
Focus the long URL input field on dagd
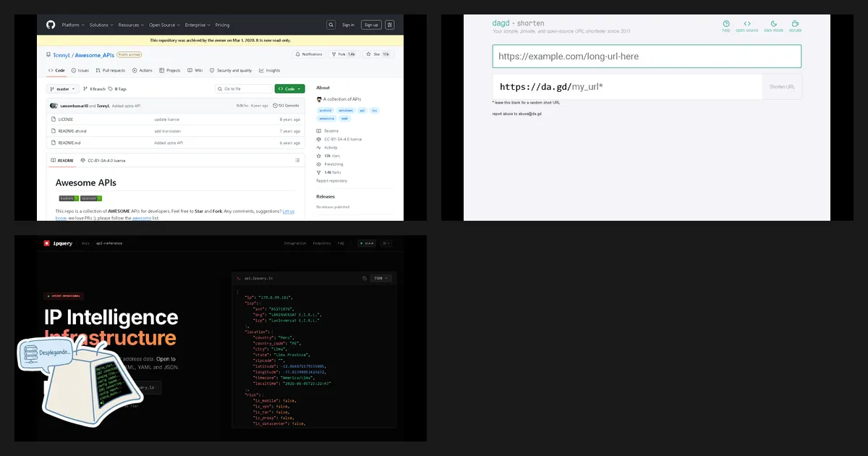tap(647, 56)
